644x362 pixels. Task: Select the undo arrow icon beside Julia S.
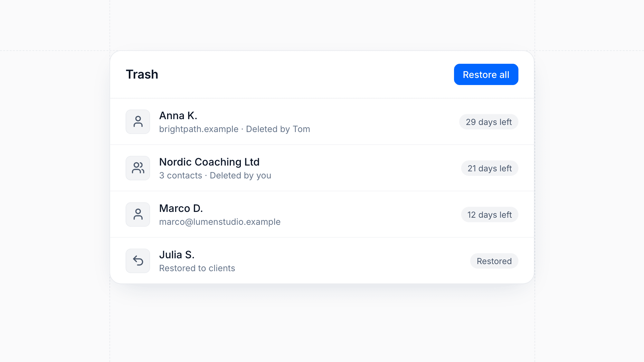pos(138,261)
